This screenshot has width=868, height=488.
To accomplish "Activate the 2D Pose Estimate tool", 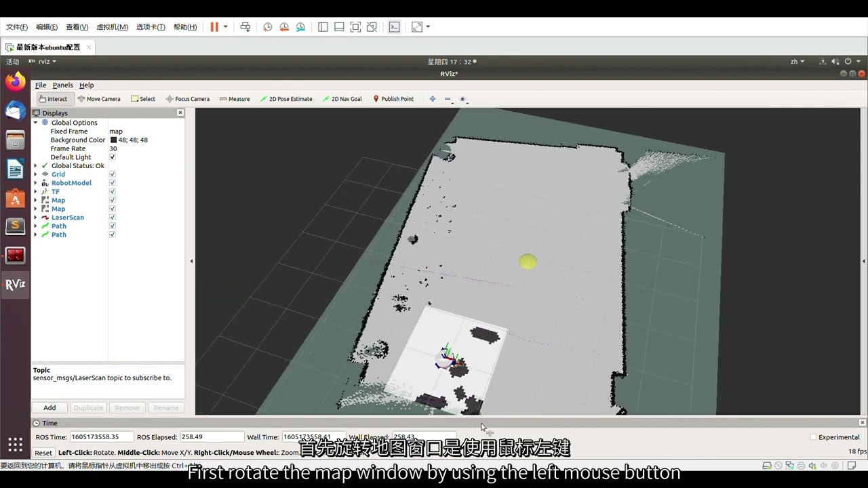I will coord(286,99).
